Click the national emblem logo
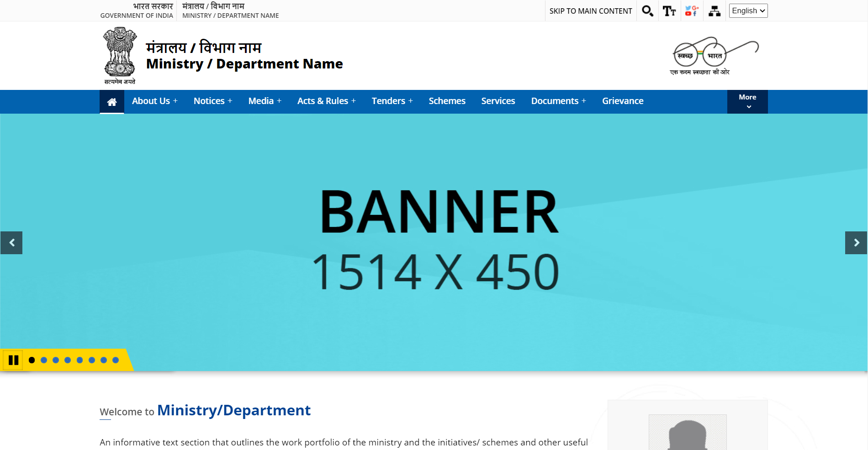 (120, 55)
